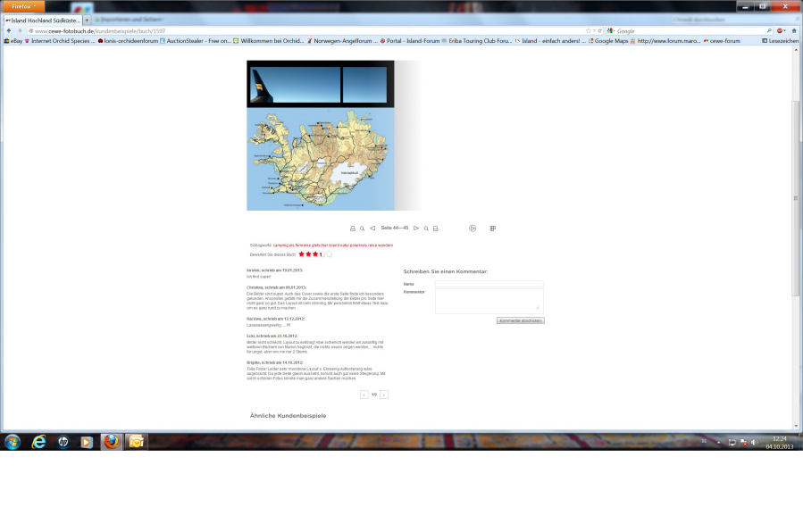Jump to the book's first page icon
Screen dimensions: 803x532
pos(352,229)
